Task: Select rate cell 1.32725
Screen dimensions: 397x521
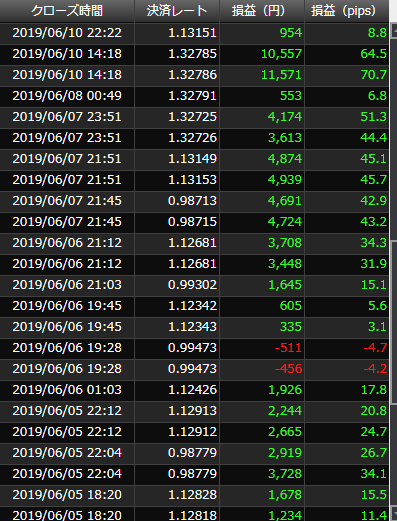Action: (x=177, y=117)
